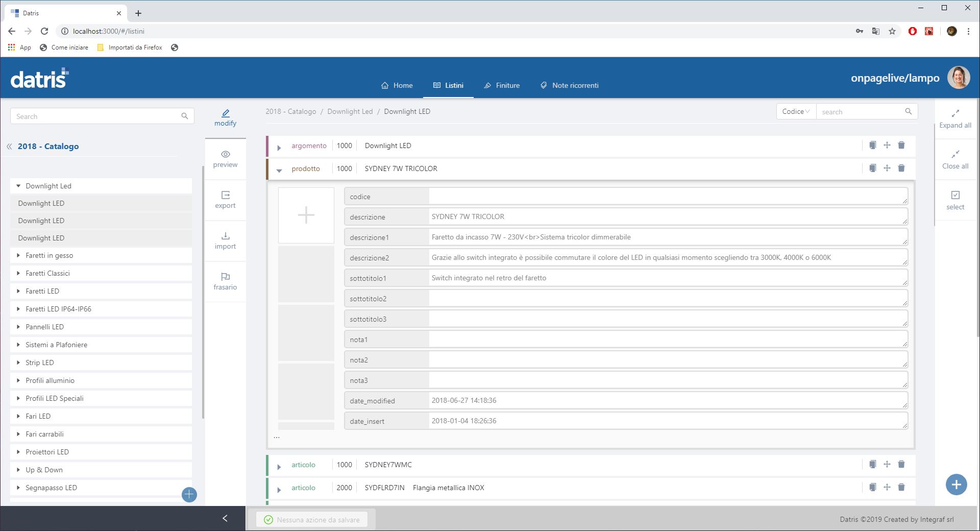Copy the argomento Downlight LED row
Screen dimensions: 980x531
coord(873,145)
